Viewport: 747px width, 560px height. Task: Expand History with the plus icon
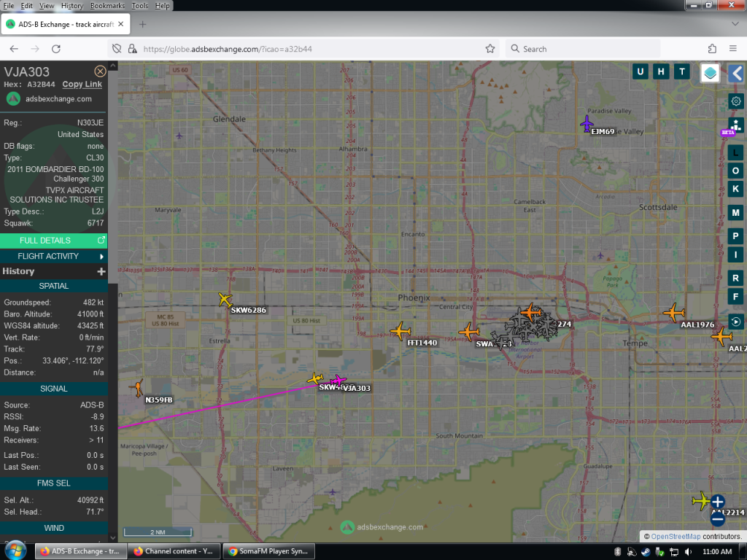[101, 271]
